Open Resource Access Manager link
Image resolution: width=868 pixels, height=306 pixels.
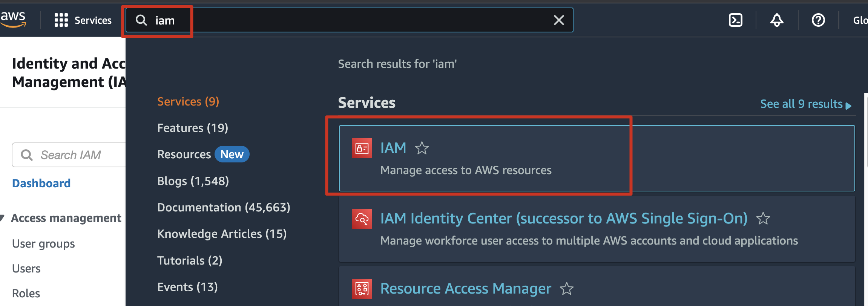pyautogui.click(x=466, y=289)
